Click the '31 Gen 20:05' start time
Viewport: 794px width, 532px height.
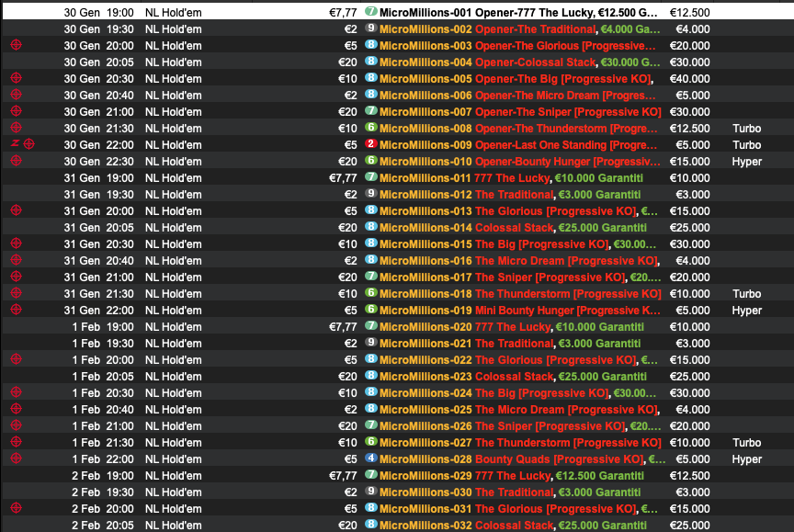pyautogui.click(x=98, y=228)
